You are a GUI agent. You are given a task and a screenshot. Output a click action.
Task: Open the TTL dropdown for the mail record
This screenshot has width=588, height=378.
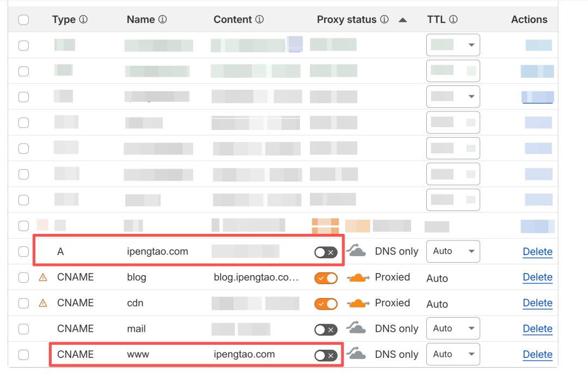[453, 329]
